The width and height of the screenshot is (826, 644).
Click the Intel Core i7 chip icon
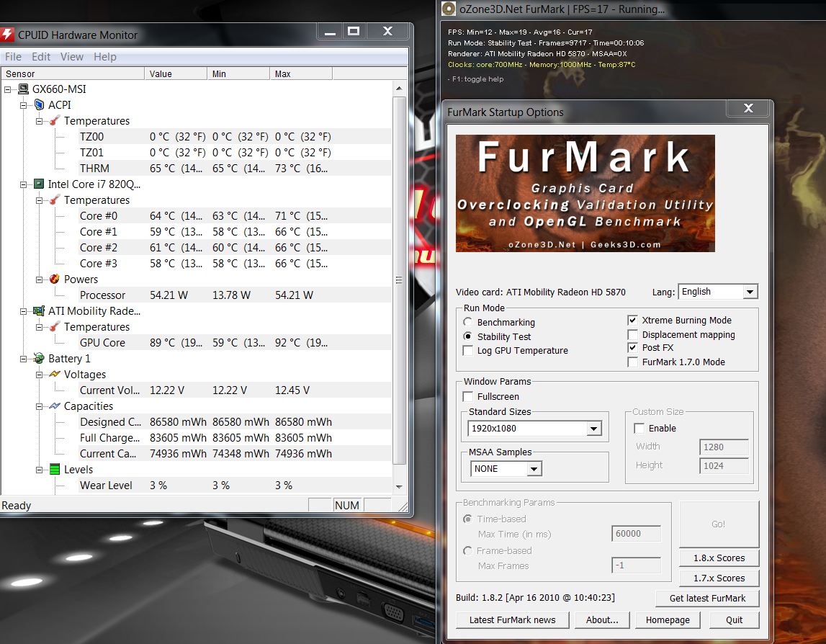[x=40, y=184]
